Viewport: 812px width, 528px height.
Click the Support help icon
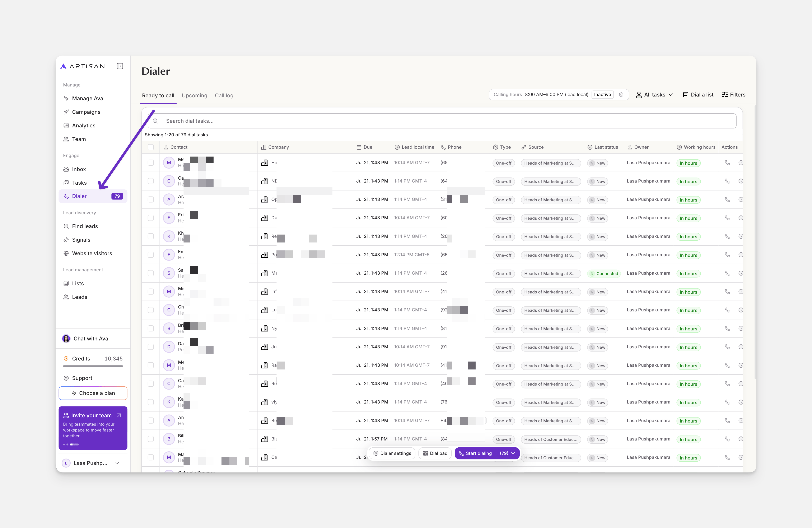tap(66, 378)
